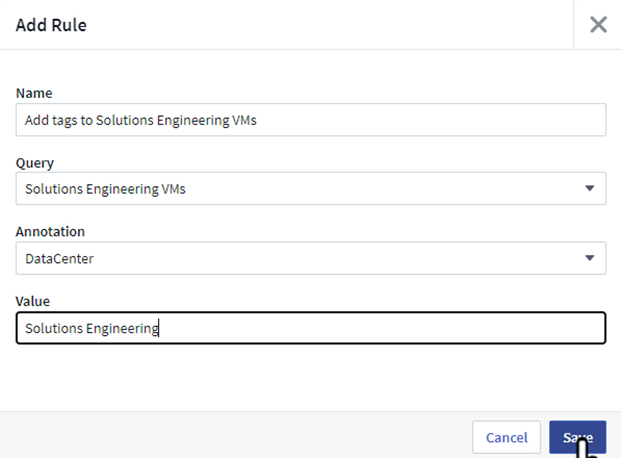Select the "DataCenter" annotation text
Image resolution: width=621 pixels, height=458 pixels.
click(x=60, y=258)
